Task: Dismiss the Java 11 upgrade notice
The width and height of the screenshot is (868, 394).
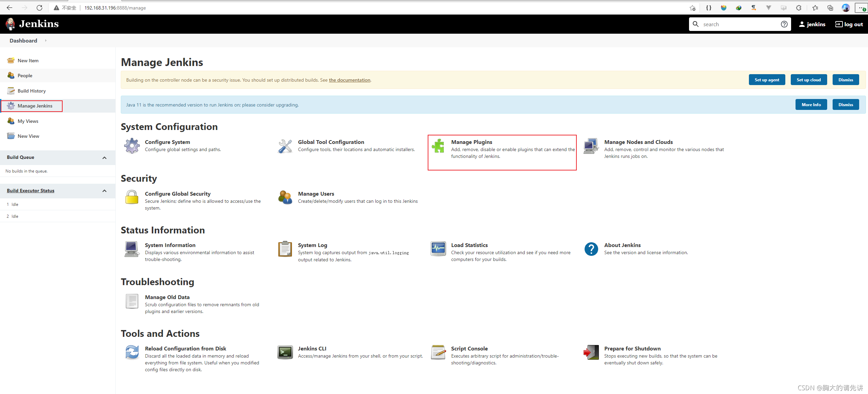Action: 846,105
